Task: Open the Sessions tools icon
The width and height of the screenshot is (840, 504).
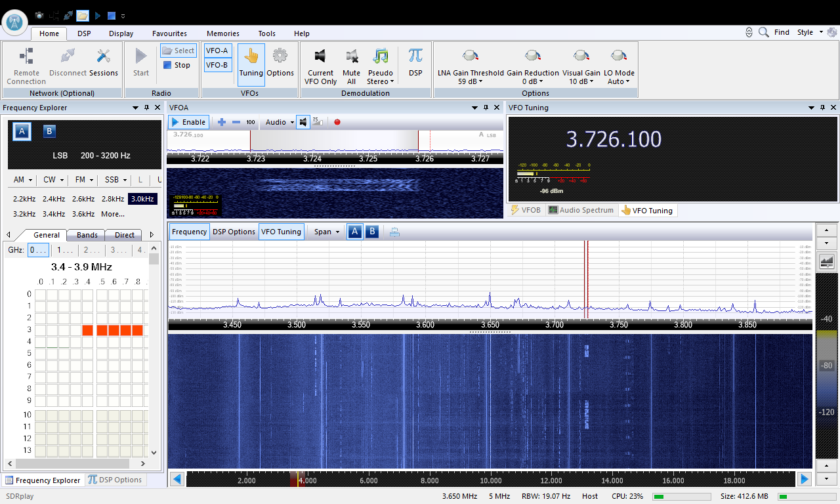Action: 104,63
